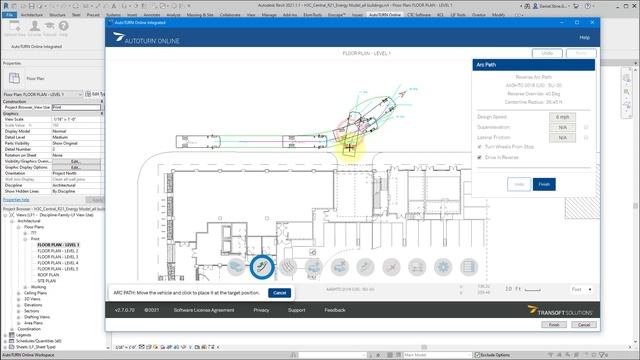
Task: Click the Revit help question mark in title bar
Action: [x=587, y=6]
